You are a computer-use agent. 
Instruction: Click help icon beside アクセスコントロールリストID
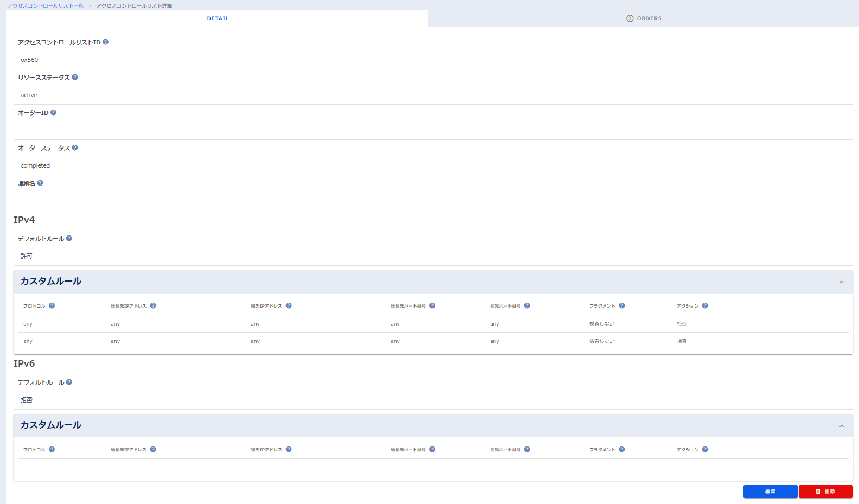click(x=105, y=42)
